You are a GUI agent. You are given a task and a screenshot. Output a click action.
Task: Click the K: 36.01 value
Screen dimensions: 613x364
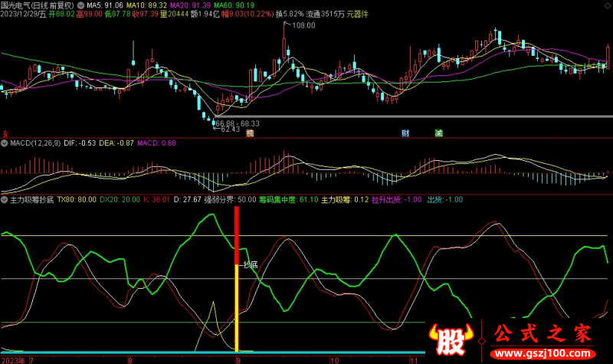[x=156, y=200]
